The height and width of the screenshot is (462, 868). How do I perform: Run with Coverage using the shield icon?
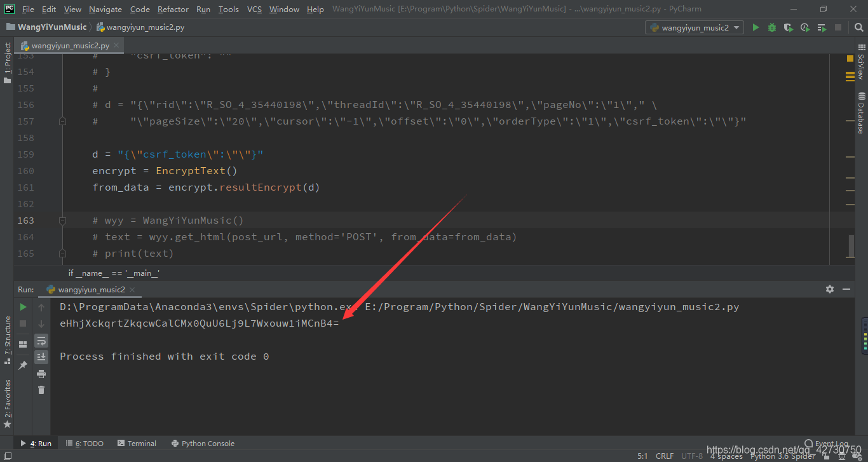pyautogui.click(x=789, y=27)
